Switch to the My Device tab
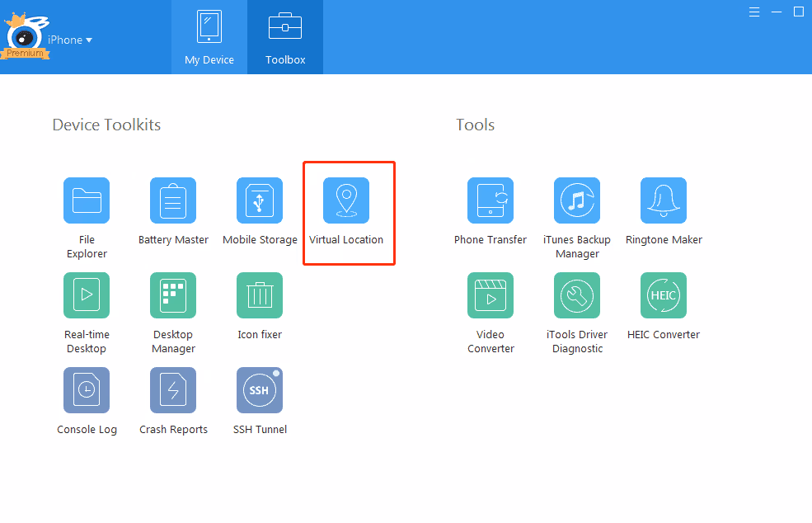 click(x=209, y=38)
